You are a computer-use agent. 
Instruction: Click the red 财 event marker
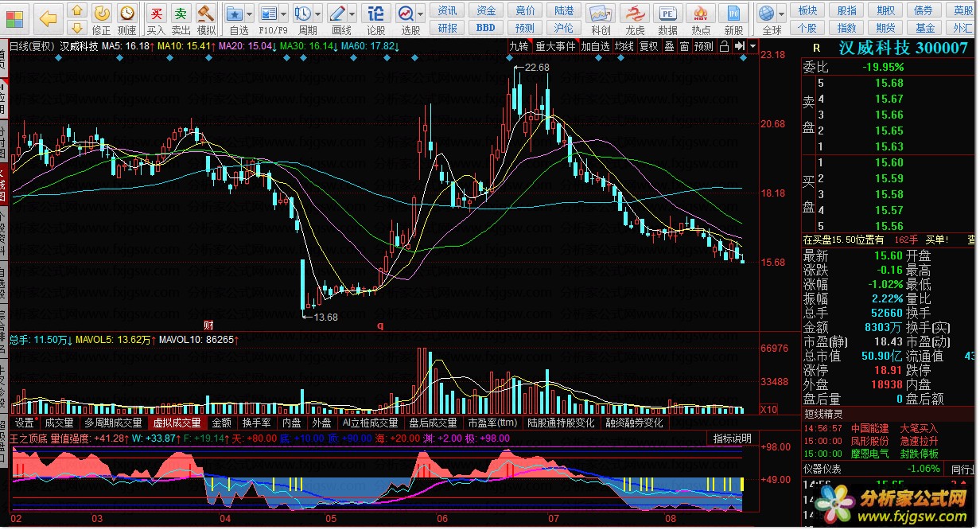click(208, 325)
